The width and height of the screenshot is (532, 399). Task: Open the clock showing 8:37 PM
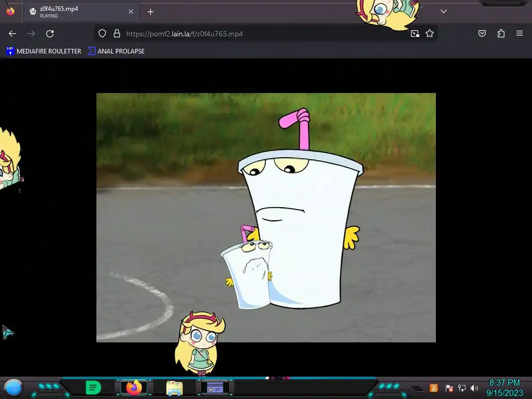[x=504, y=388]
